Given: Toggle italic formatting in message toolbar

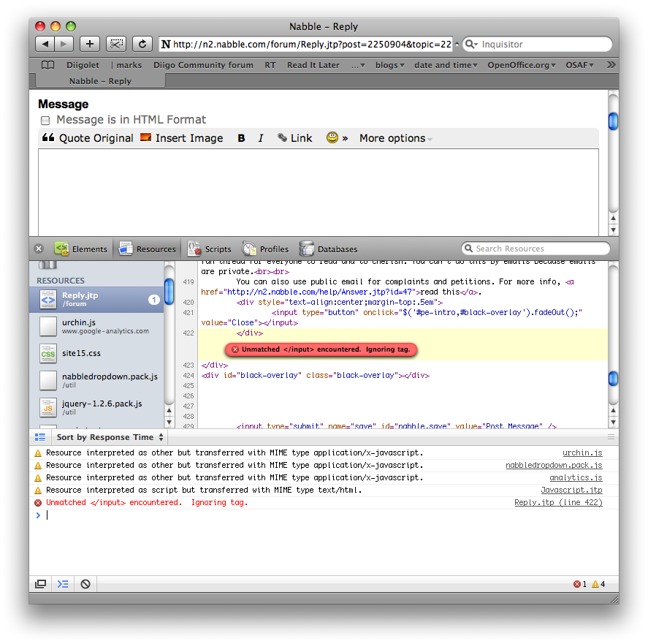Looking at the screenshot, I should pos(260,138).
